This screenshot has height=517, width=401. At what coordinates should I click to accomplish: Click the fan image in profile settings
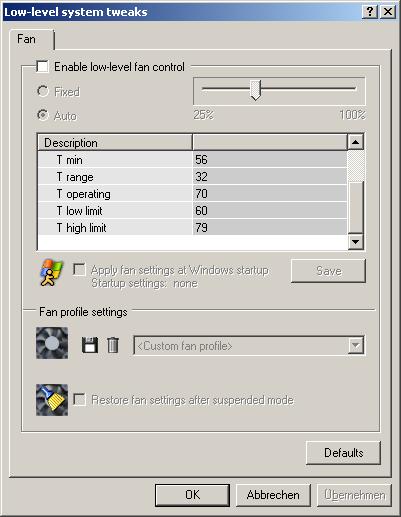[52, 343]
